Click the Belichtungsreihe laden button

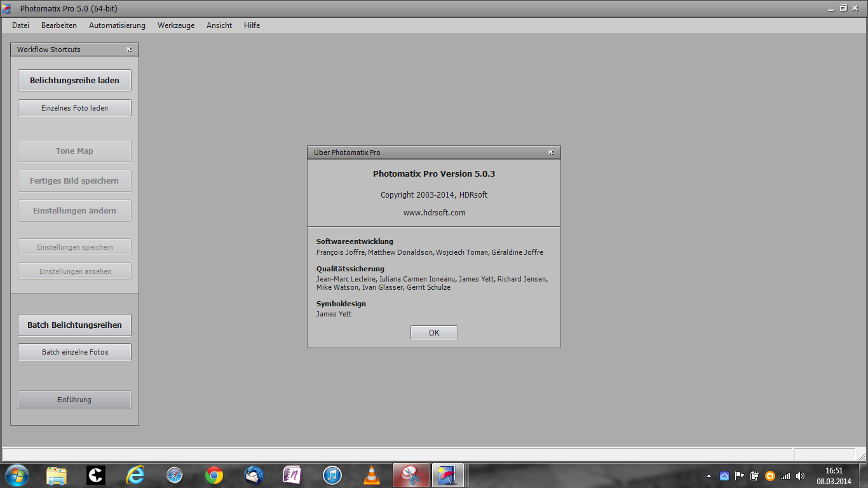coord(74,81)
